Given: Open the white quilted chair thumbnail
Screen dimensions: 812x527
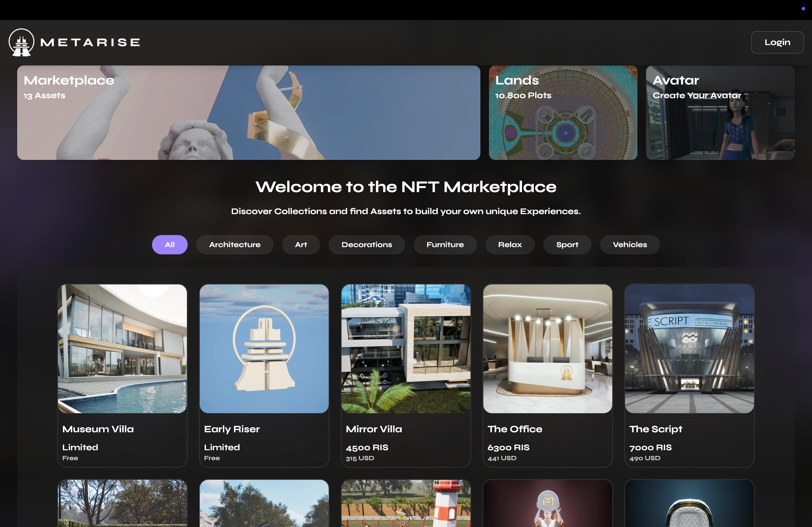Looking at the screenshot, I should tap(690, 504).
